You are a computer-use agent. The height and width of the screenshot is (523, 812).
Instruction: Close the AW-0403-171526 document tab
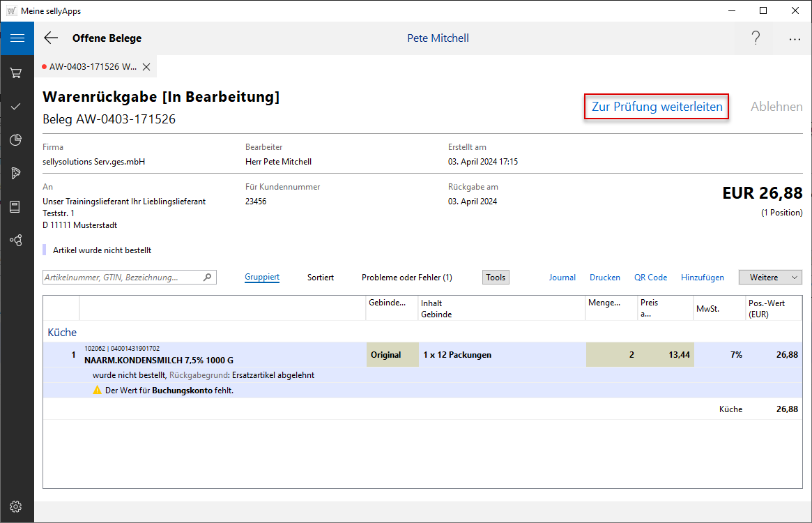(146, 67)
